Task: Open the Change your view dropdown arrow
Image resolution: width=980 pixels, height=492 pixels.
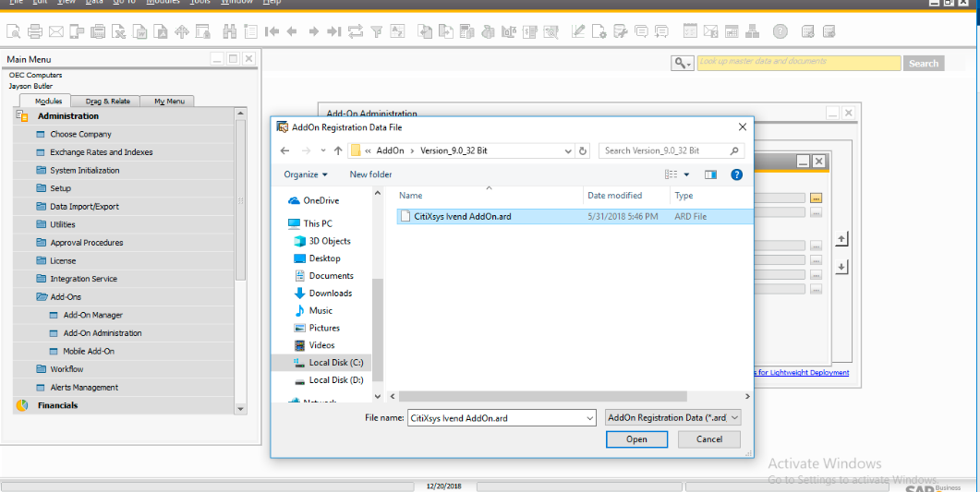Action: pyautogui.click(x=687, y=174)
